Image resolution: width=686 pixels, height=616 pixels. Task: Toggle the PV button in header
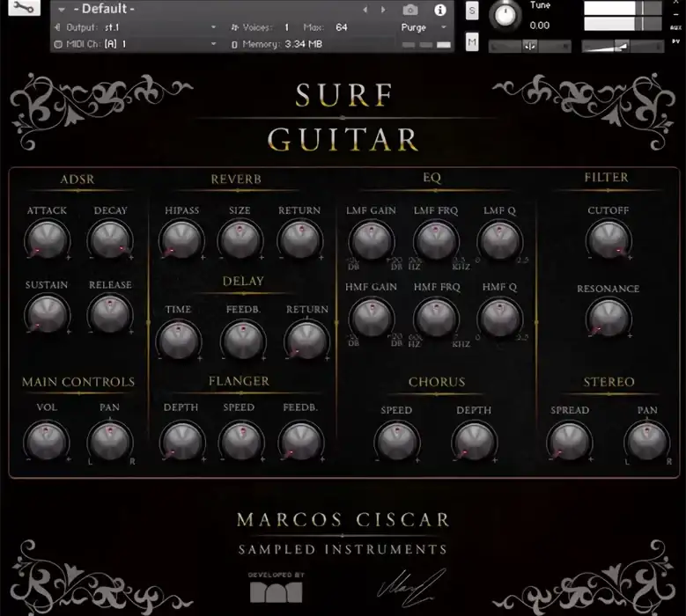[x=675, y=42]
